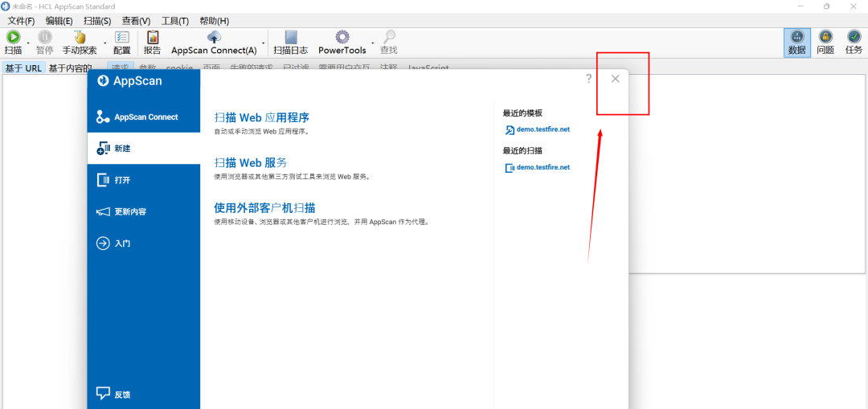The image size is (868, 409).
Task: Open the Tools (工具) menu
Action: tap(175, 21)
